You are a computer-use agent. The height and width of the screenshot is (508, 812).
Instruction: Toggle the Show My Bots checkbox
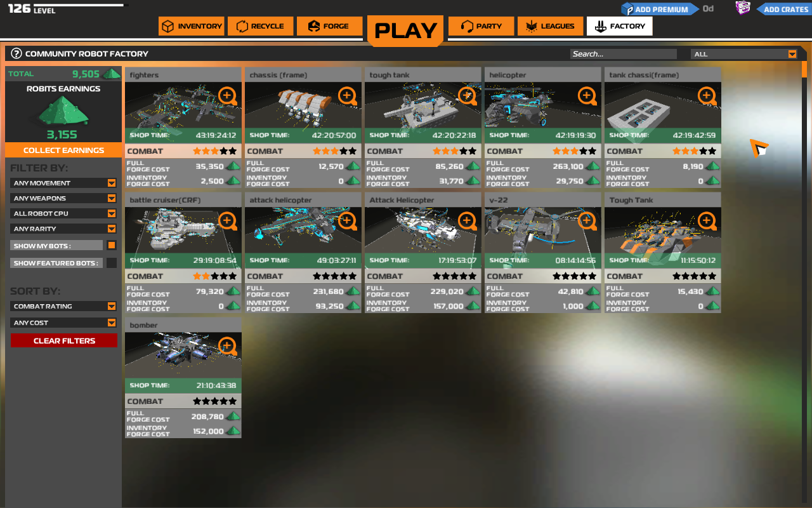point(112,245)
